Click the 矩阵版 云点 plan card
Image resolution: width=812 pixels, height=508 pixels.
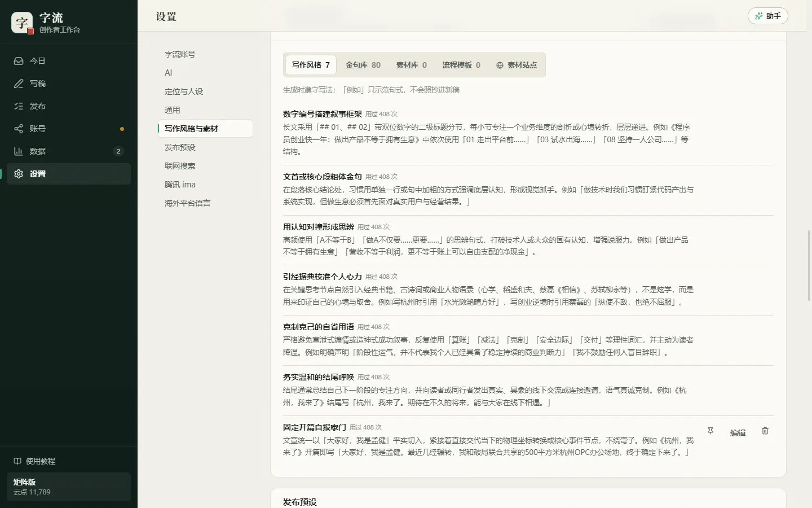point(69,487)
